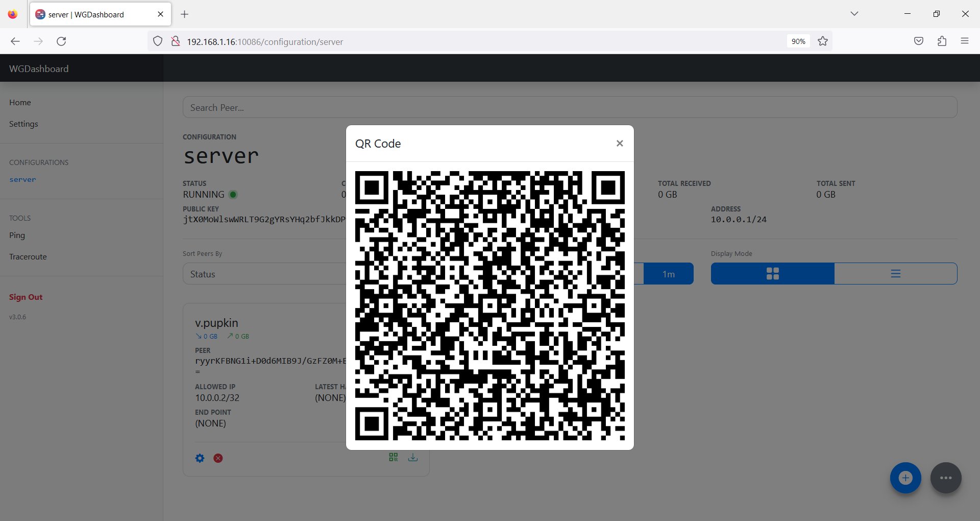Show QR code icon for v.pupkin
The image size is (980, 521).
(394, 457)
